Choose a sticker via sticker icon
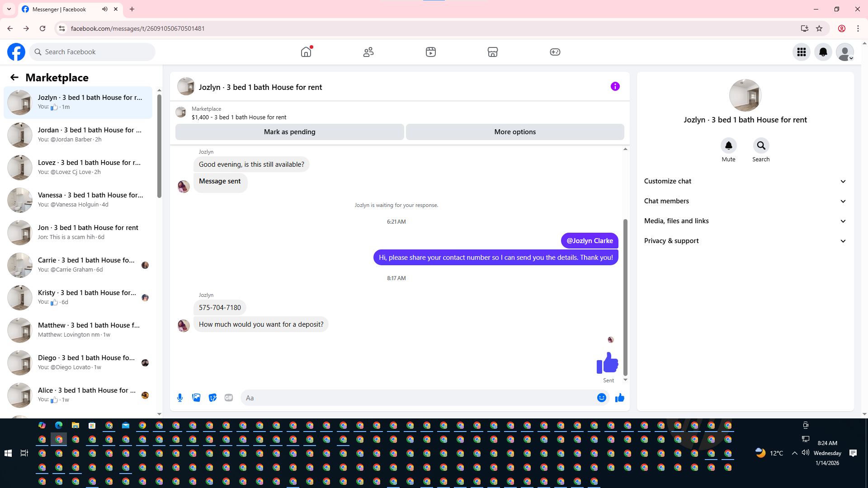This screenshot has width=868, height=488. point(212,398)
